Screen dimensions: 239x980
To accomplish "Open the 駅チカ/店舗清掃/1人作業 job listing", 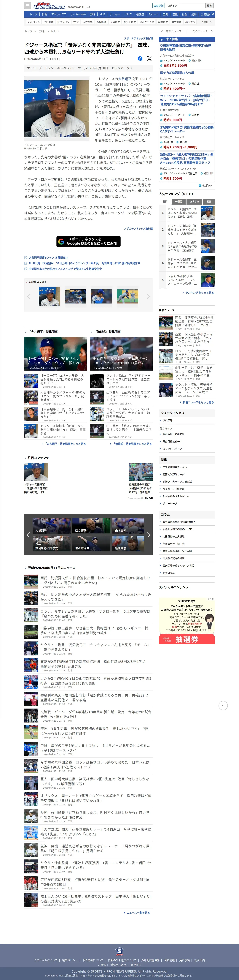I will coord(177,73).
